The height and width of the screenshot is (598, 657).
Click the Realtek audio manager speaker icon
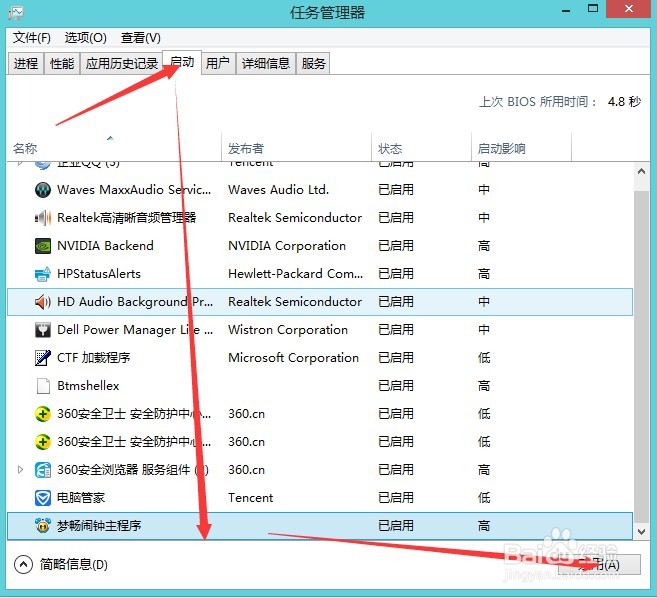[x=43, y=218]
